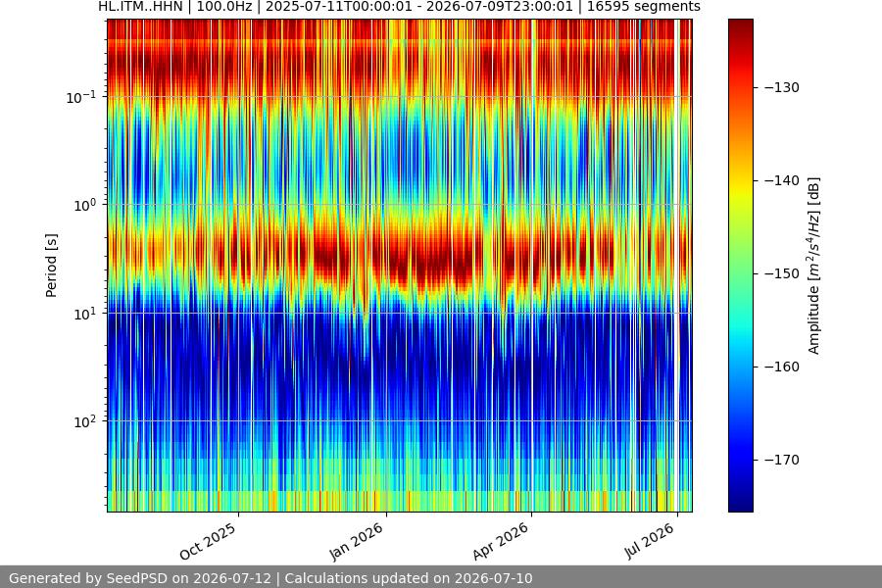This screenshot has height=588, width=882.
Task: Click the 'Apr 2026' x-axis label
Action: click(x=500, y=541)
